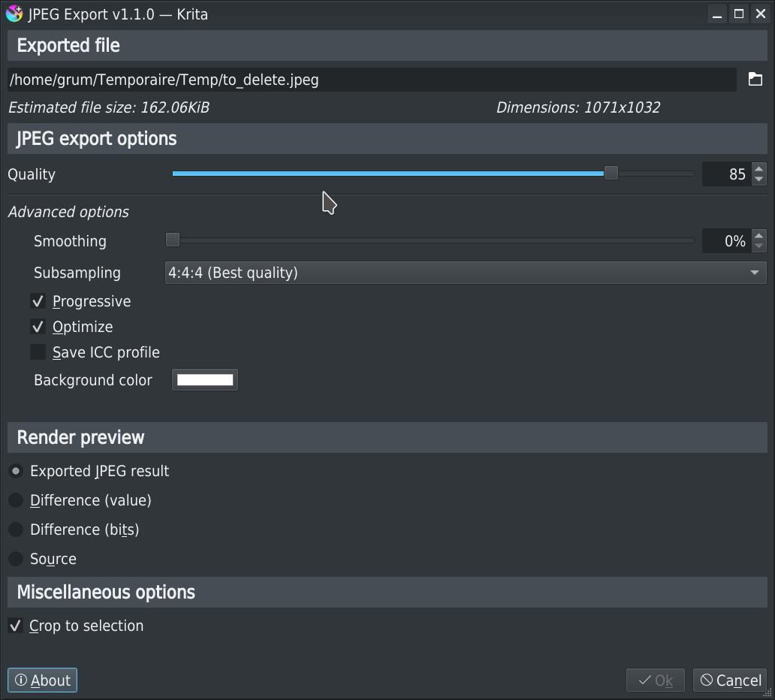The image size is (775, 700).
Task: Decrease Smoothing percentage with down arrow
Action: pyautogui.click(x=758, y=246)
